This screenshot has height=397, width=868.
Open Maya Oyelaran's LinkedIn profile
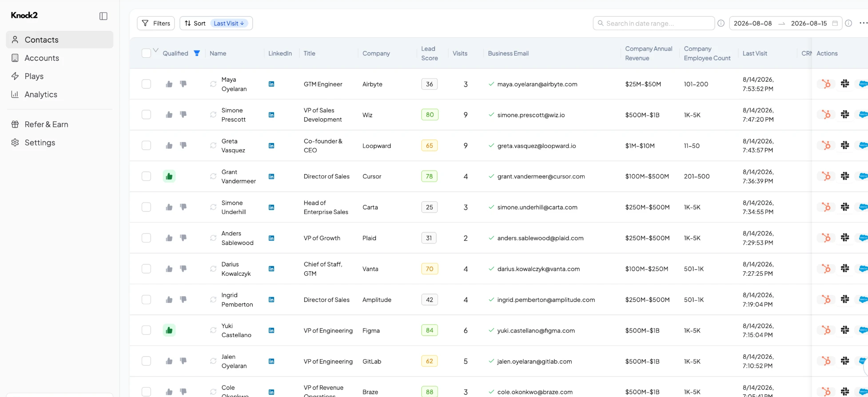point(271,84)
